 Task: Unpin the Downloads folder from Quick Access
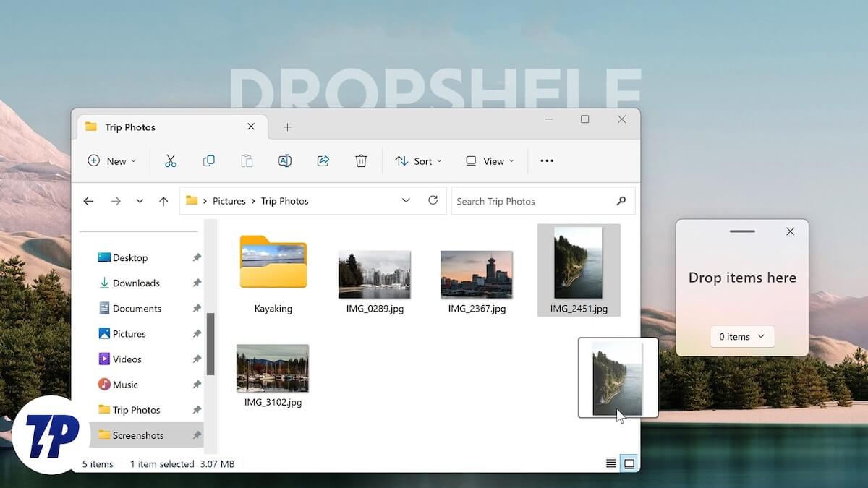[x=196, y=283]
